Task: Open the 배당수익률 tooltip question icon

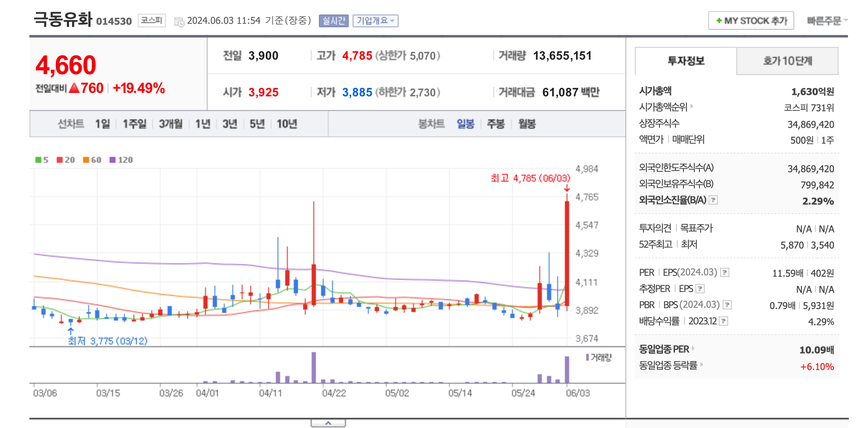Action: click(723, 321)
